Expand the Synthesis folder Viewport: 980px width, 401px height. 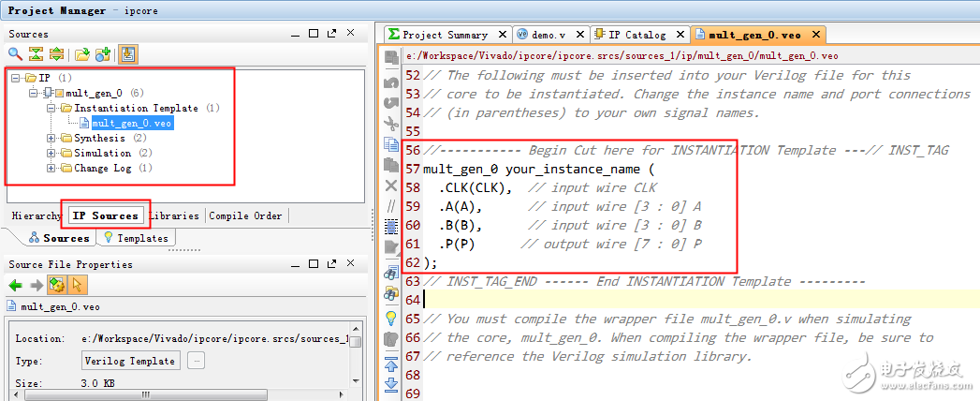point(52,138)
